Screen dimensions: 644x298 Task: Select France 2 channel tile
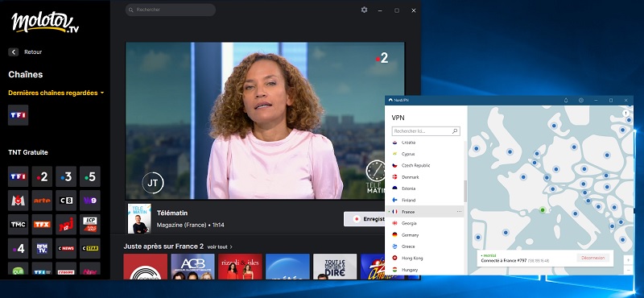point(42,176)
